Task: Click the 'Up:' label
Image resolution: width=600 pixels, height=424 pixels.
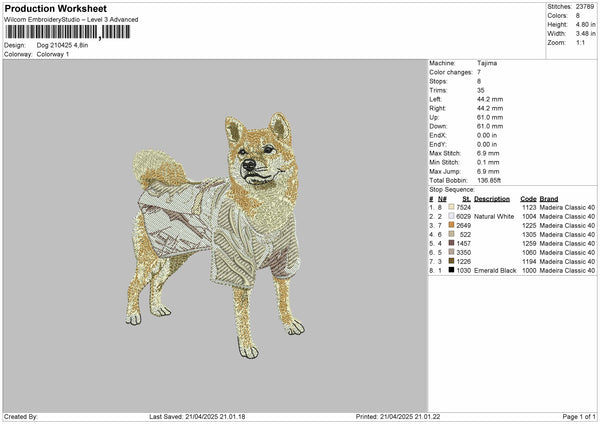Action: pos(434,117)
